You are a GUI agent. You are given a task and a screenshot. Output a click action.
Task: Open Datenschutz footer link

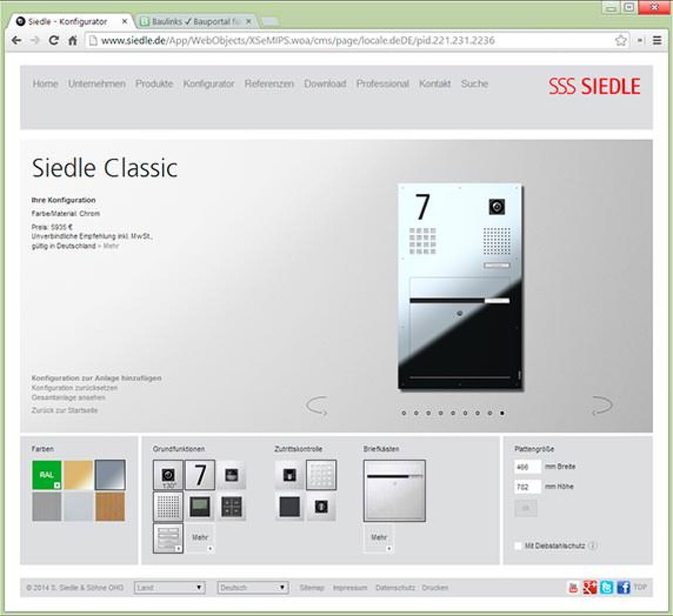coord(395,588)
